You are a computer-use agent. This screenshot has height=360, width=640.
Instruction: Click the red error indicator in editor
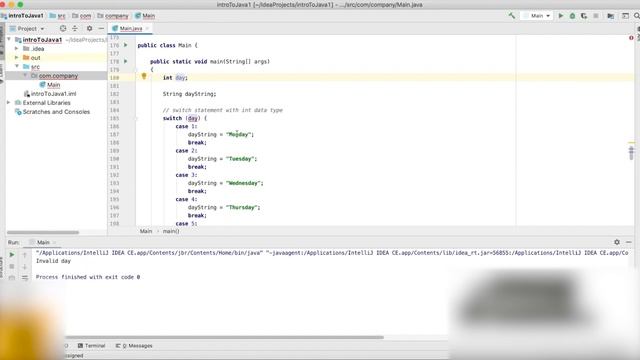(x=631, y=38)
